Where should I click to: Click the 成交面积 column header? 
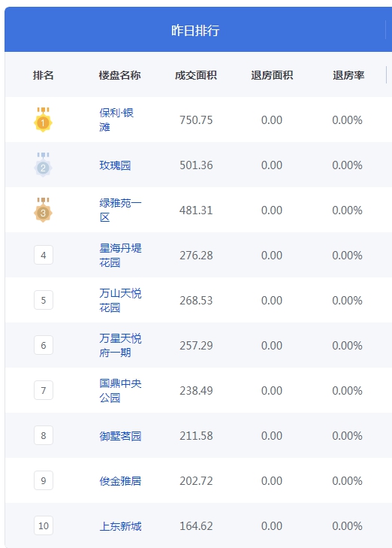(196, 75)
